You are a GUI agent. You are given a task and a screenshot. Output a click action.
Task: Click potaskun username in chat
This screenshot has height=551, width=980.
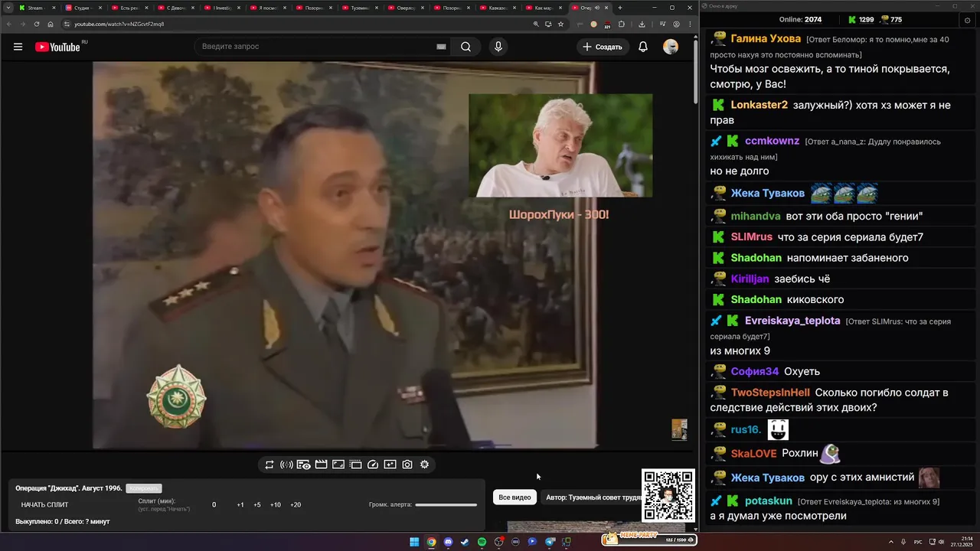click(x=769, y=500)
